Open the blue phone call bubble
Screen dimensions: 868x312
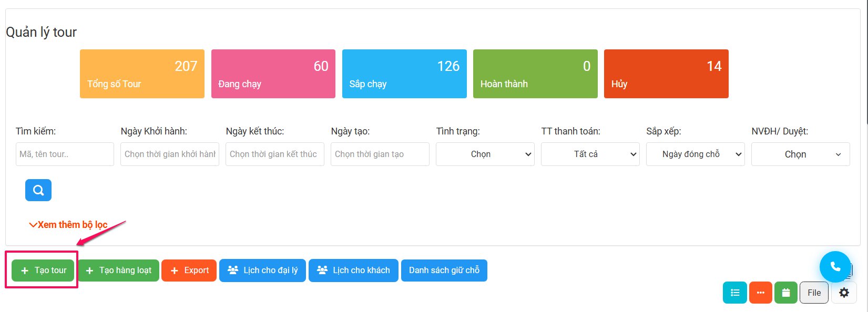835,267
